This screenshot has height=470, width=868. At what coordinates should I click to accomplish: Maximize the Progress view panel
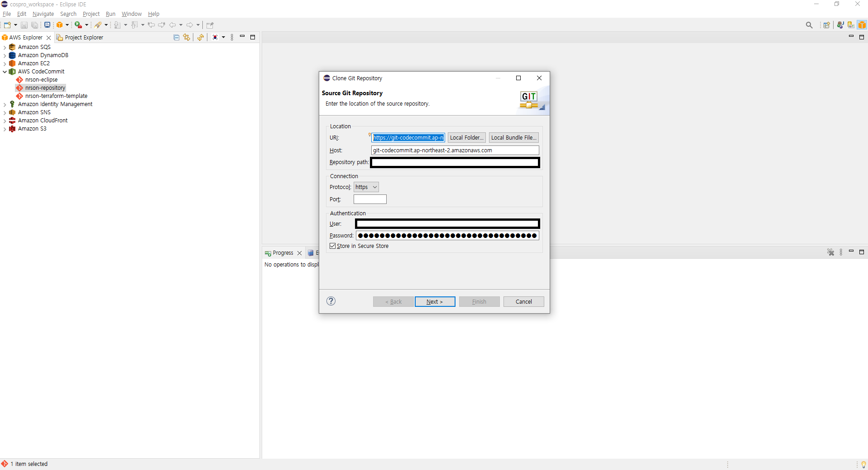click(862, 252)
